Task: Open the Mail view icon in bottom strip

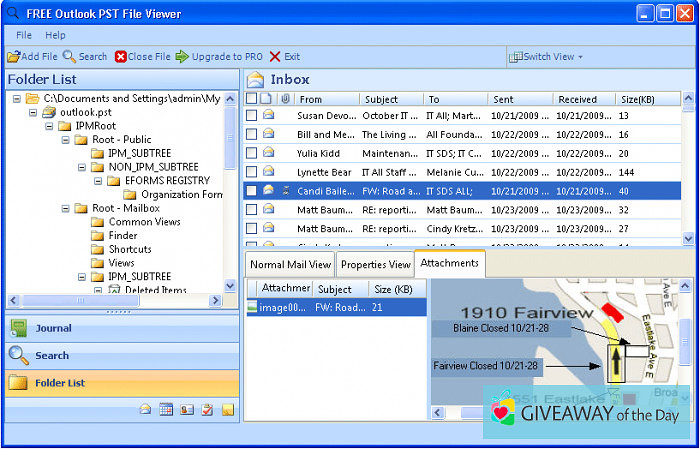Action: click(146, 410)
